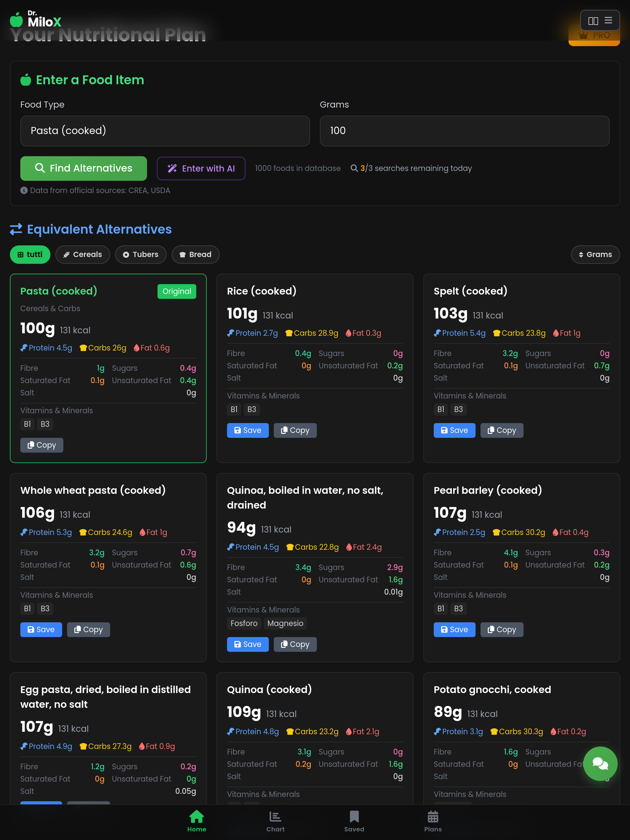Click Find Alternatives

(84, 168)
